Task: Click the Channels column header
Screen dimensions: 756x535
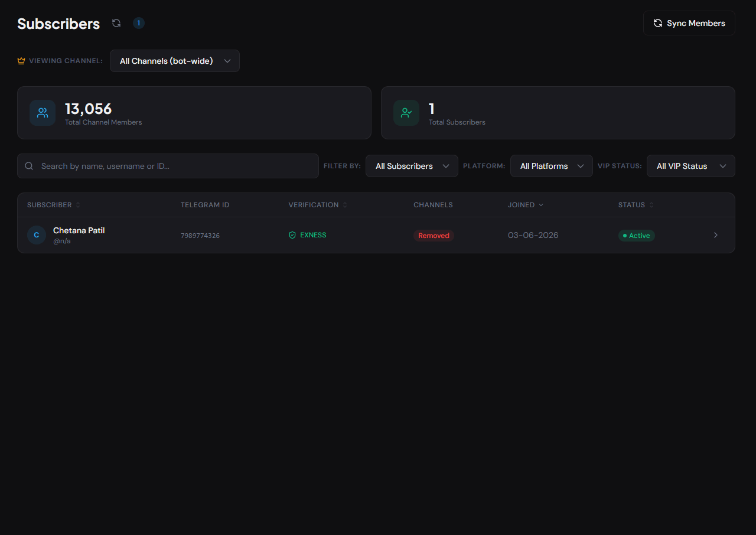Action: (x=433, y=205)
